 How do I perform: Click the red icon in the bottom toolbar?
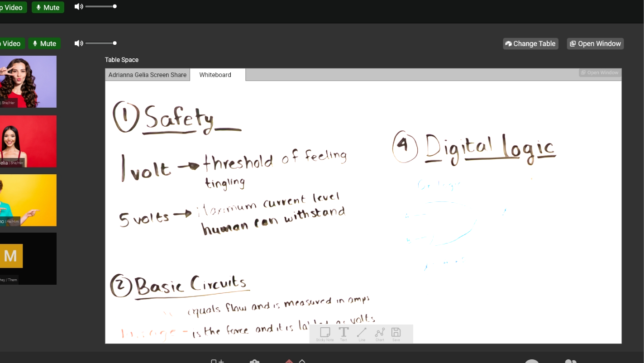click(290, 361)
